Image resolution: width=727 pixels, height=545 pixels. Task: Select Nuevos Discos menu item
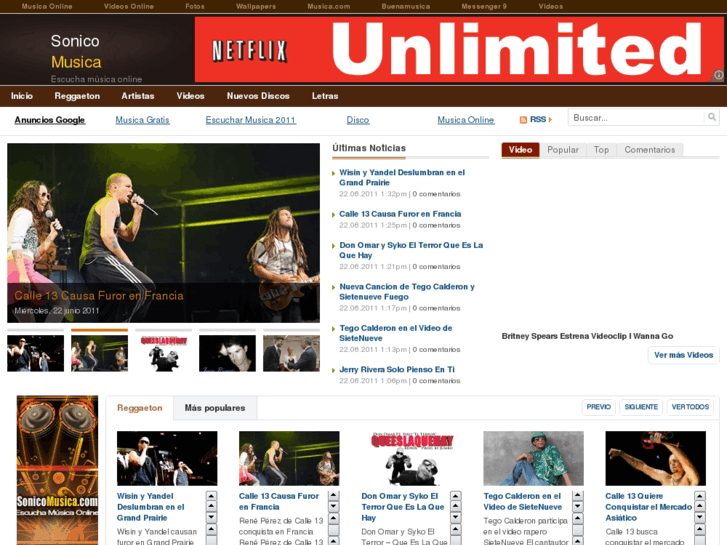[x=258, y=96]
